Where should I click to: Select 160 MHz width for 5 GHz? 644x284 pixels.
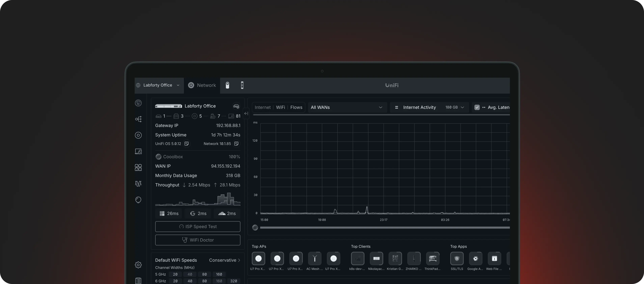point(219,274)
